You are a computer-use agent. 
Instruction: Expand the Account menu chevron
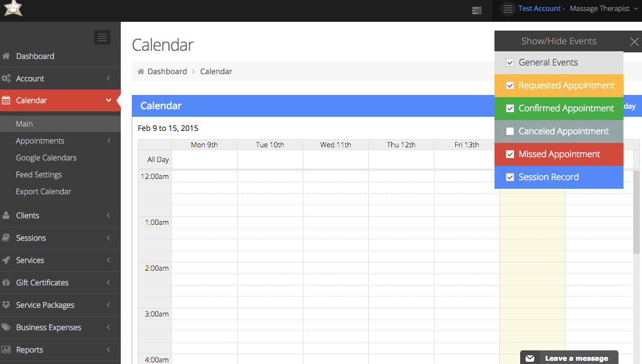(x=109, y=79)
